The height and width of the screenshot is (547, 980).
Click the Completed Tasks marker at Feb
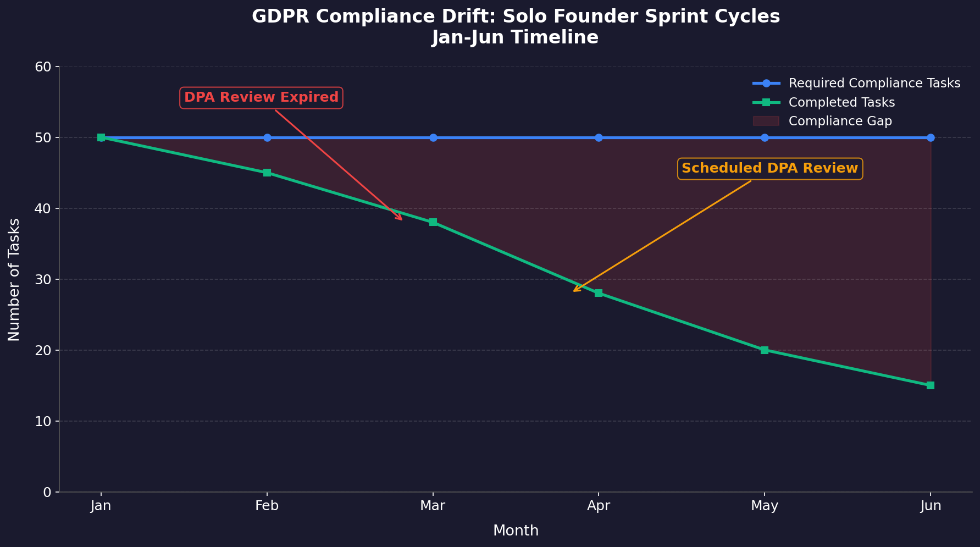click(x=267, y=173)
